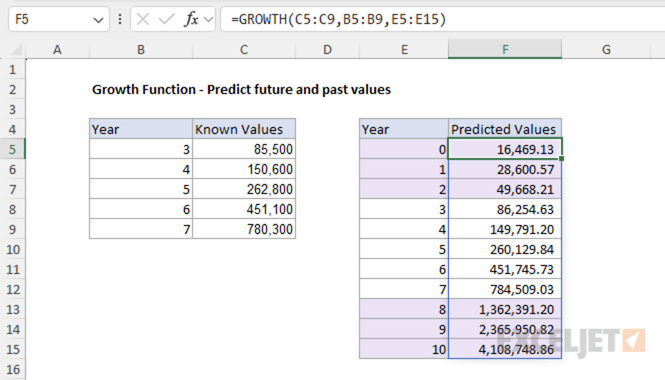665x380 pixels.
Task: Click the Name Box showing F5
Action: tap(59, 19)
